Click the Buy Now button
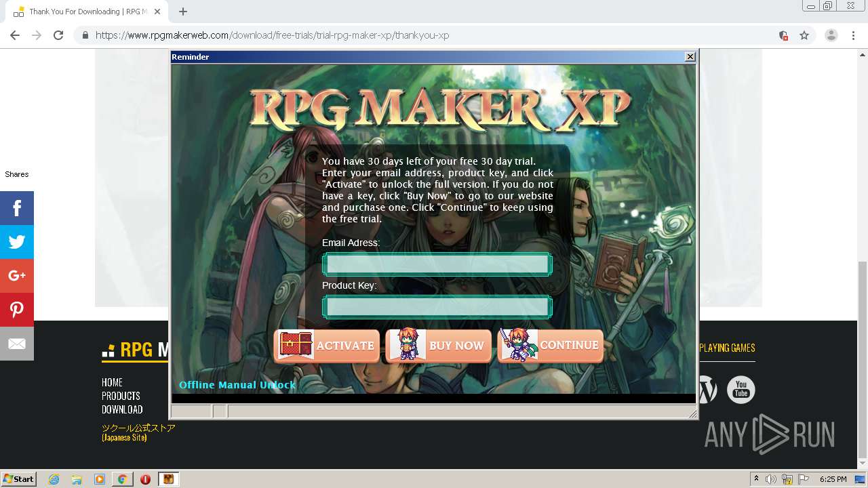Viewport: 868px width, 488px height. pyautogui.click(x=439, y=346)
